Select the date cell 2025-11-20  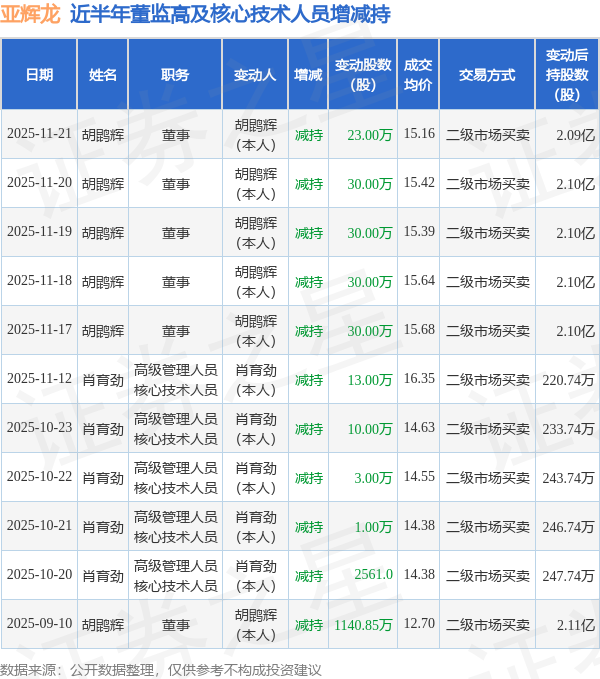pos(39,182)
